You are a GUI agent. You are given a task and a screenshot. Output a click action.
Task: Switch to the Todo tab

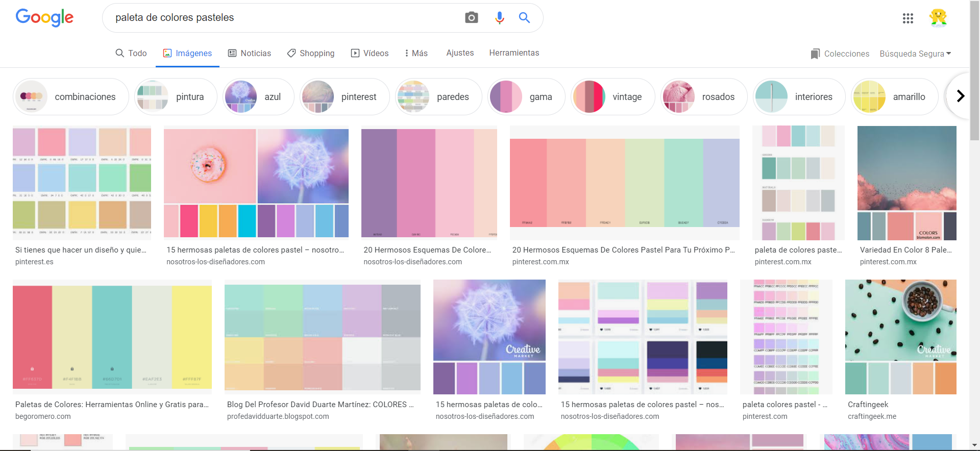[131, 53]
